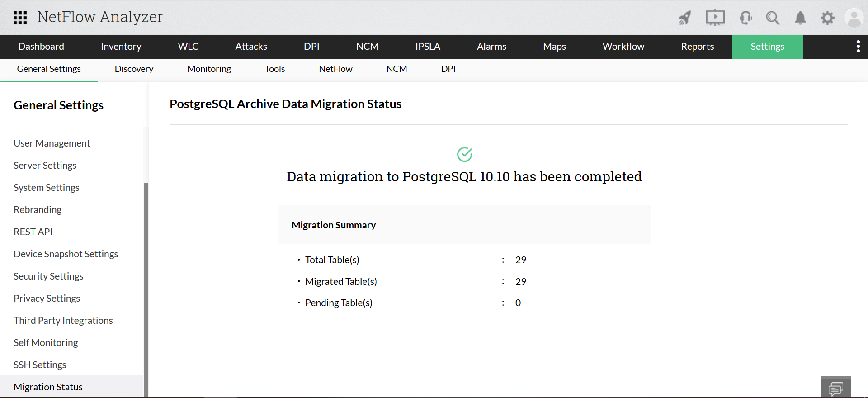The width and height of the screenshot is (868, 398).
Task: Switch to the Workflow tab
Action: pyautogui.click(x=623, y=47)
